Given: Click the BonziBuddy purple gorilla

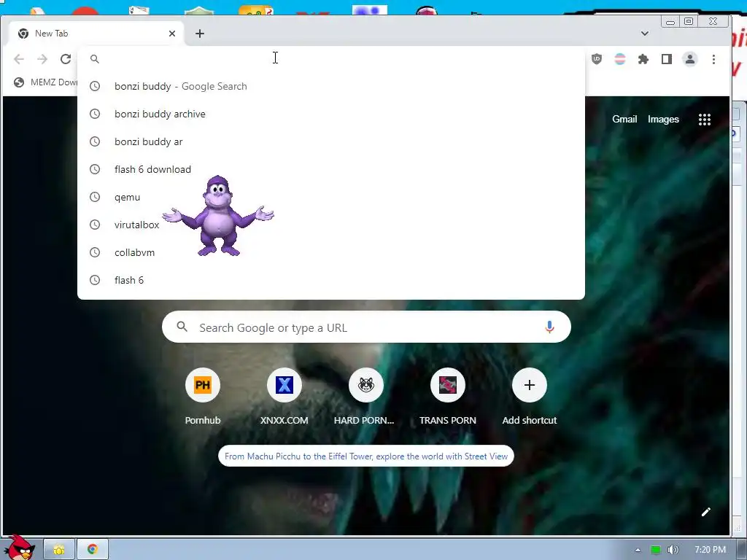Looking at the screenshot, I should click(x=218, y=215).
